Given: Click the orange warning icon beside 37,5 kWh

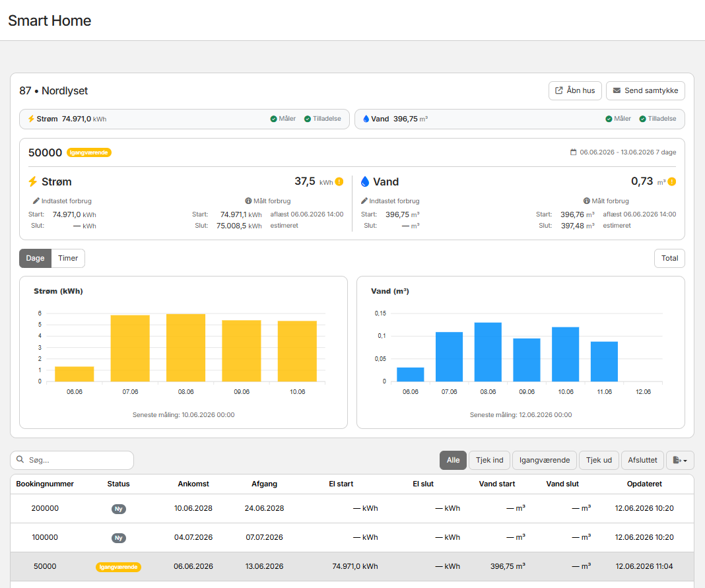Looking at the screenshot, I should point(339,181).
